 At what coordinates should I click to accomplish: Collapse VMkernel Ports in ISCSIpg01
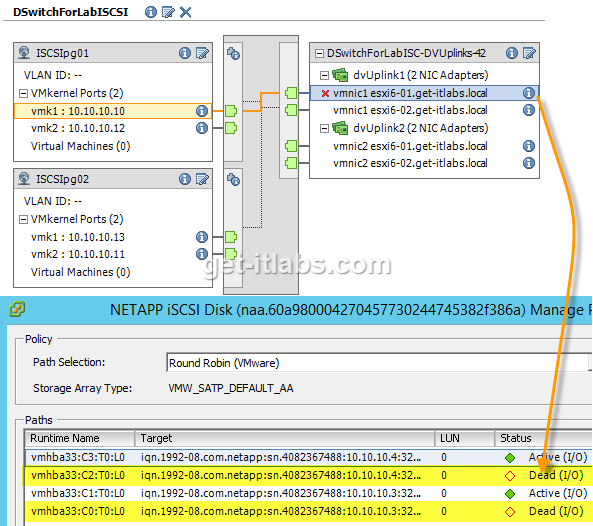(23, 93)
